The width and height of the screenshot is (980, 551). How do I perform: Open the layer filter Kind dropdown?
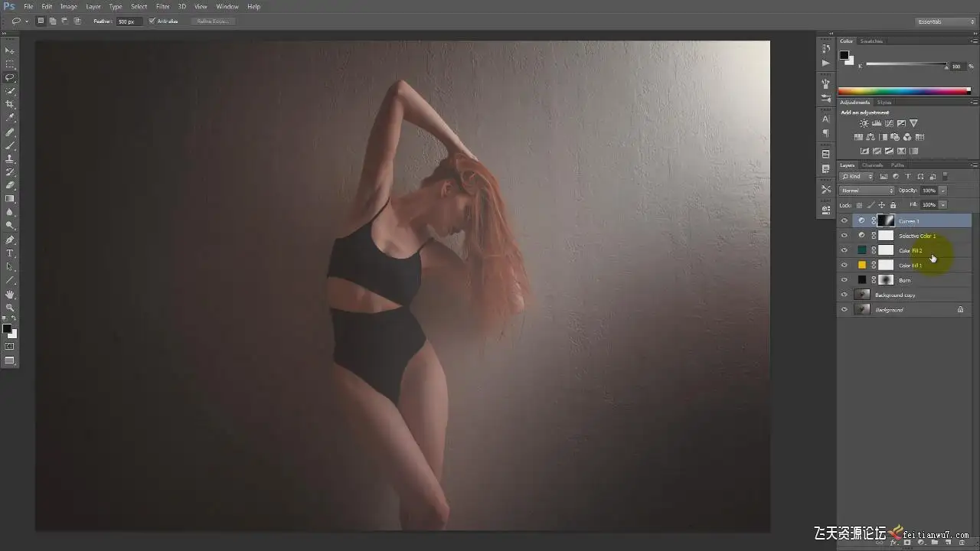(x=857, y=177)
